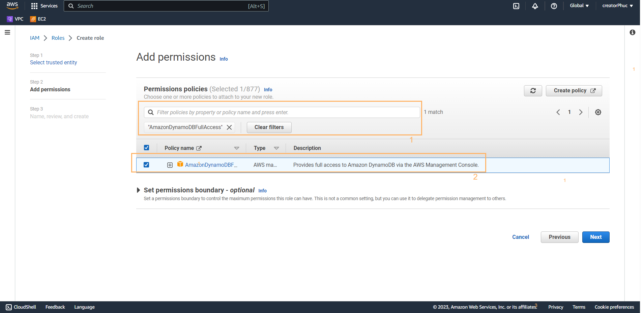Viewport: 644px width, 313px height.
Task: Click the 'AWS ma...' type cell
Action: tap(265, 165)
